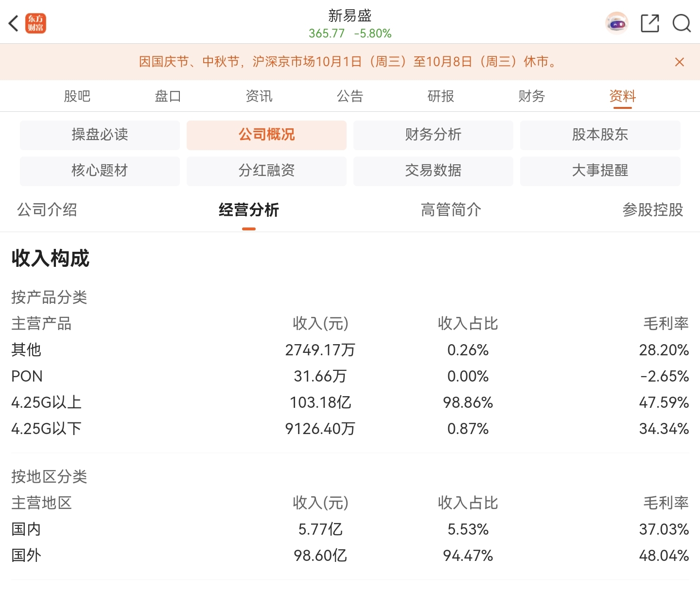
Task: Tap the gross margin -2.65%
Action: point(665,376)
